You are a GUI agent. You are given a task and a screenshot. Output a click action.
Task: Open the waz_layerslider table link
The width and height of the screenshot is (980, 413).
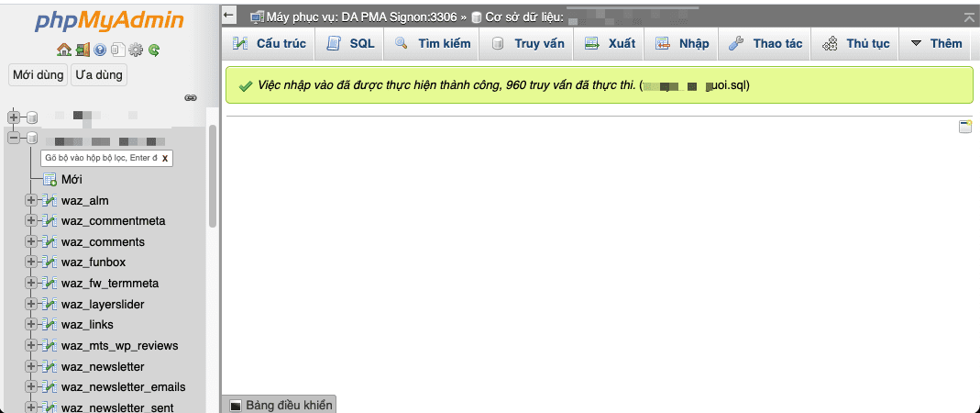pos(103,304)
